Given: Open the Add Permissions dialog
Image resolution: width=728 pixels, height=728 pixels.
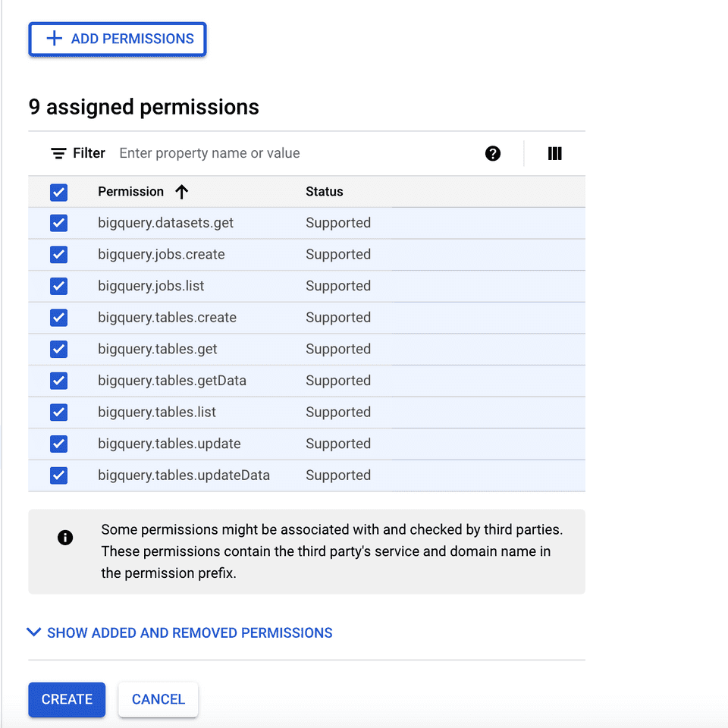Looking at the screenshot, I should (x=118, y=39).
